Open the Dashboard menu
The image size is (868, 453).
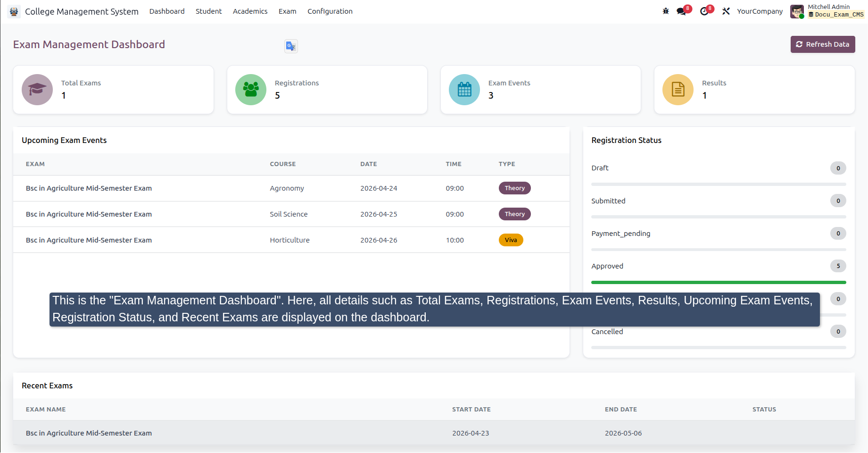click(x=167, y=11)
